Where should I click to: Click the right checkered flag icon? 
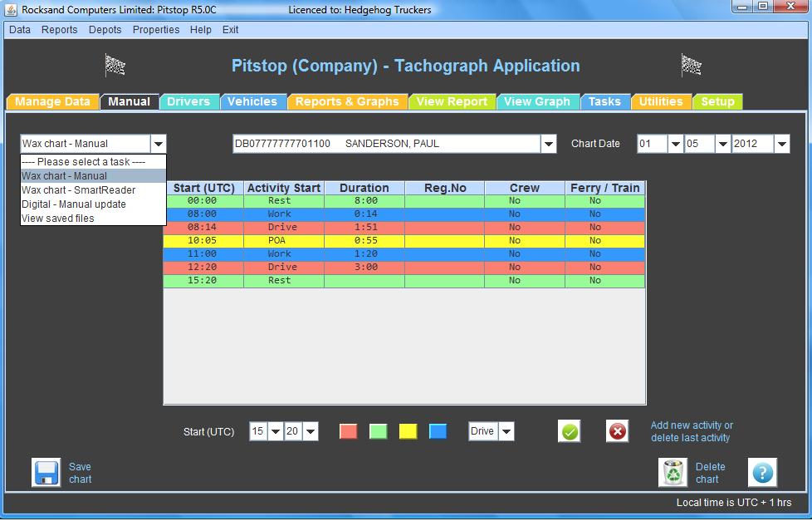(691, 65)
